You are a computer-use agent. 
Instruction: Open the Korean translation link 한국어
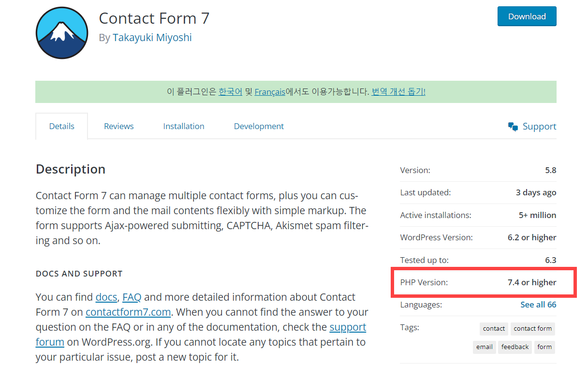click(x=230, y=91)
